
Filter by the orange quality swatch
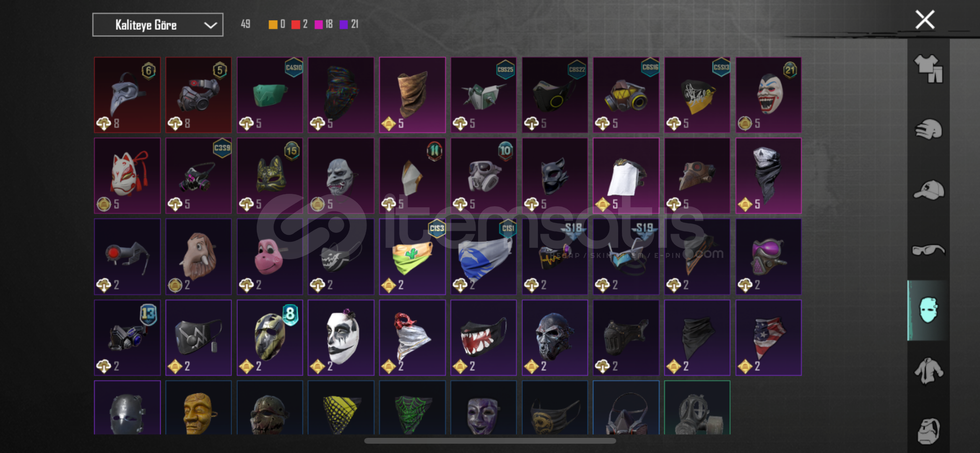click(273, 25)
